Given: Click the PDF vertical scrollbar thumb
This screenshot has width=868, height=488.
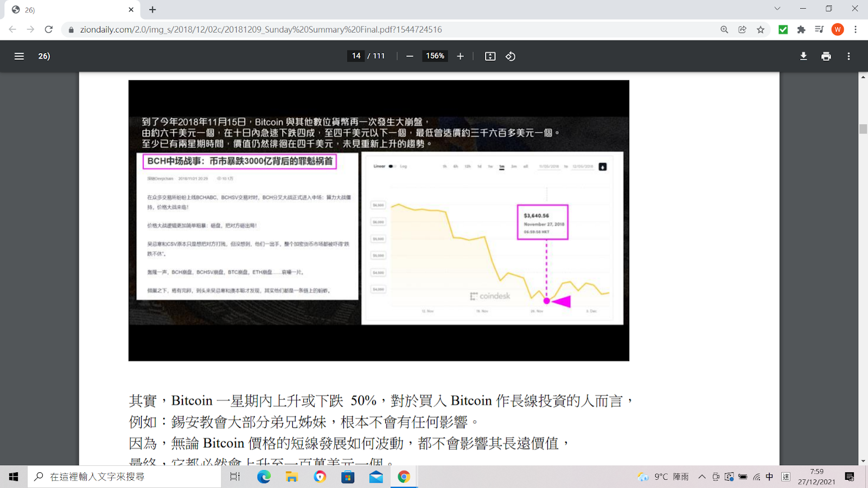Looking at the screenshot, I should [863, 129].
